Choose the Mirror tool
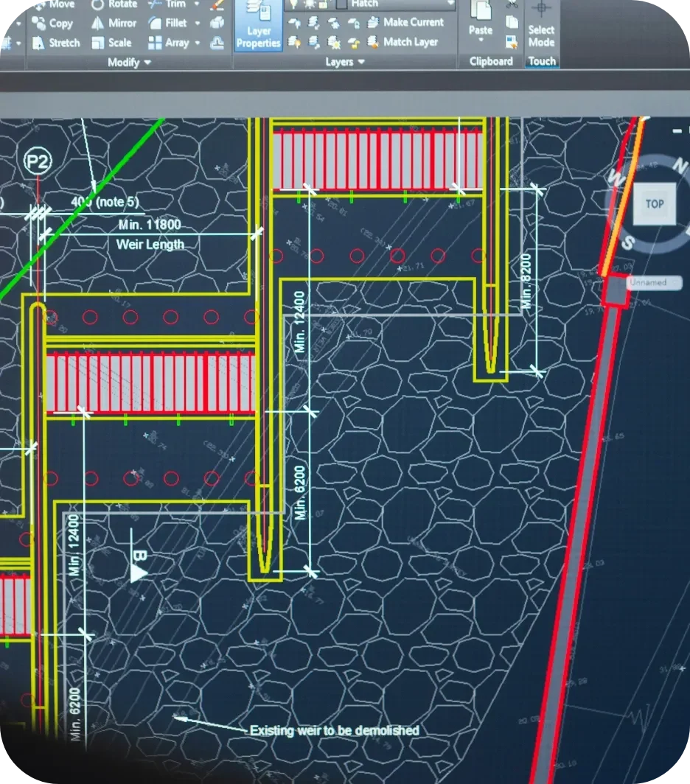690x784 pixels. point(114,24)
